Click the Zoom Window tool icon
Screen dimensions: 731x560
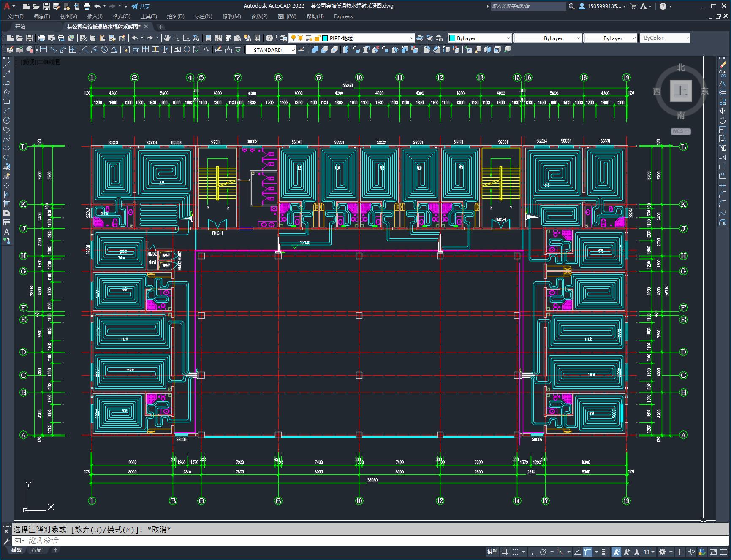click(x=187, y=38)
